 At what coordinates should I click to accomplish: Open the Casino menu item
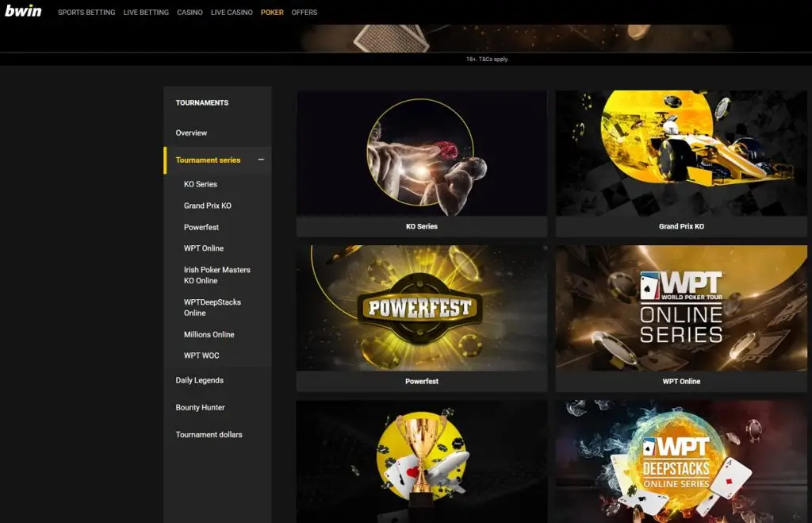pyautogui.click(x=190, y=13)
